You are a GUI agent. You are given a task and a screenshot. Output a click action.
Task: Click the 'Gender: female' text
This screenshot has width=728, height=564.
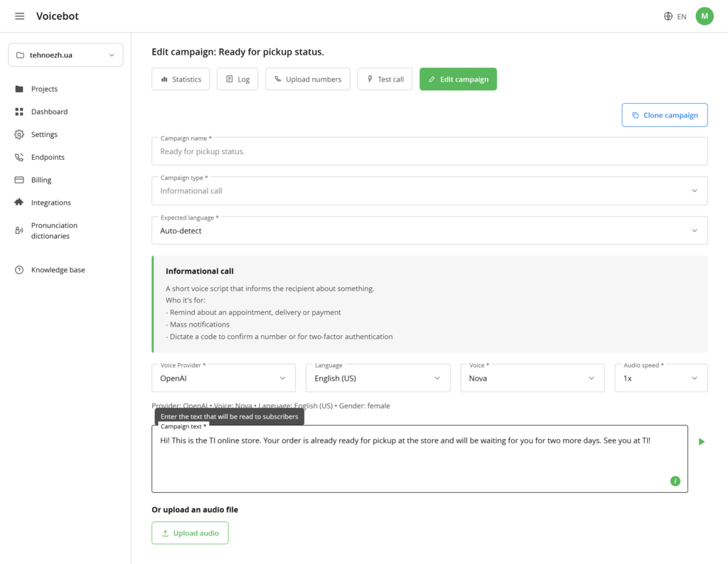pos(365,406)
